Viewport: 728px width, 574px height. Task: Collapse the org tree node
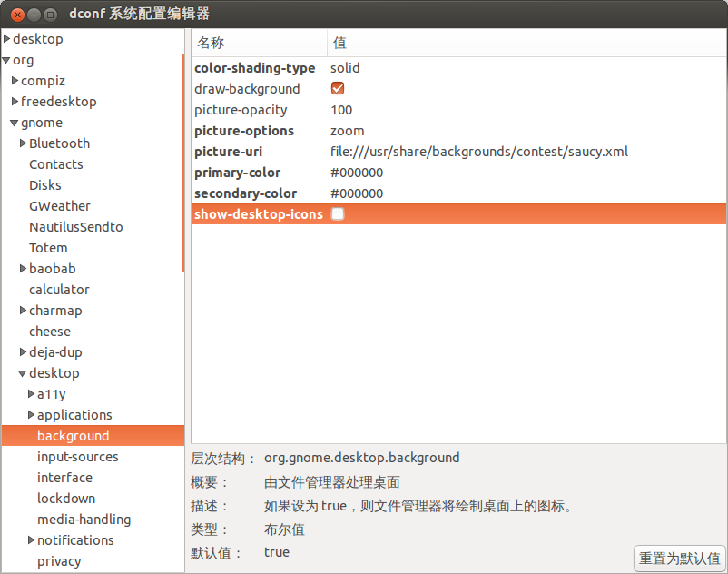(7, 60)
